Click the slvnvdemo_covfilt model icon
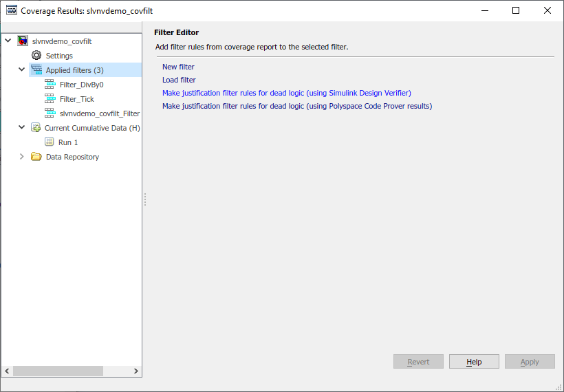Viewport: 564px width, 392px height. click(x=23, y=41)
